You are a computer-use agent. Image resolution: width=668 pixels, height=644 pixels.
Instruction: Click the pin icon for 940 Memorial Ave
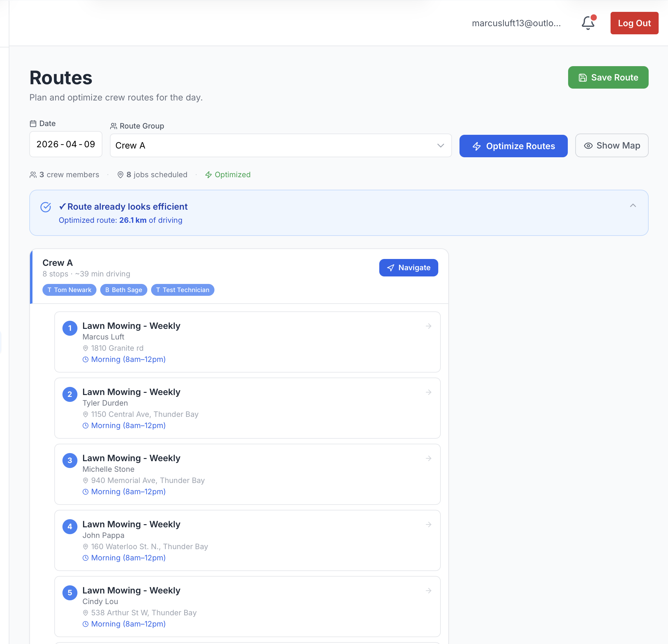pyautogui.click(x=86, y=481)
